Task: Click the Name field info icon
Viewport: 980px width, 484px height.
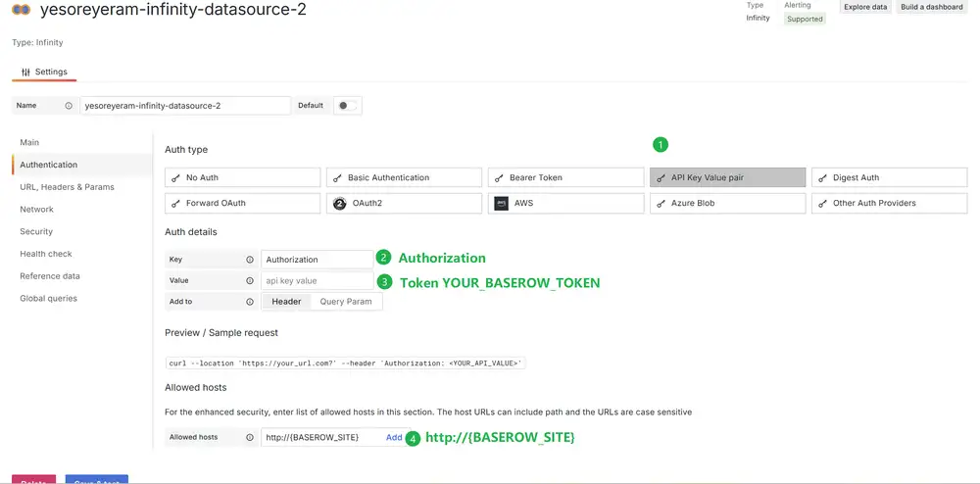Action: click(69, 106)
